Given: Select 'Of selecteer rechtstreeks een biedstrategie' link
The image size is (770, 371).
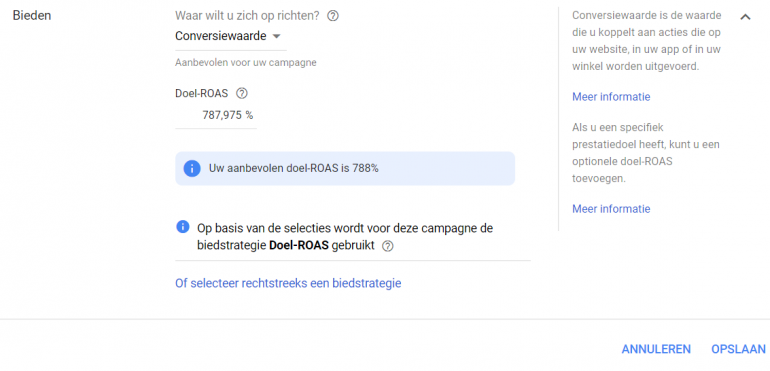Looking at the screenshot, I should (288, 284).
